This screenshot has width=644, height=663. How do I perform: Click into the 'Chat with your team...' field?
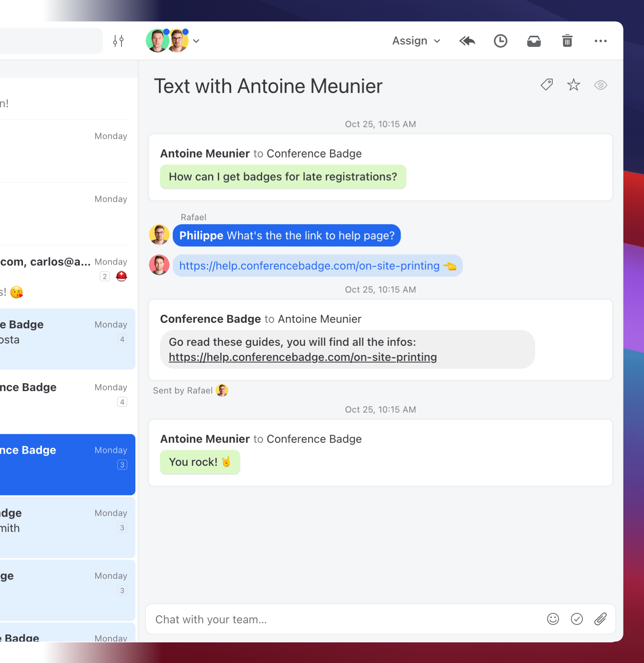380,619
